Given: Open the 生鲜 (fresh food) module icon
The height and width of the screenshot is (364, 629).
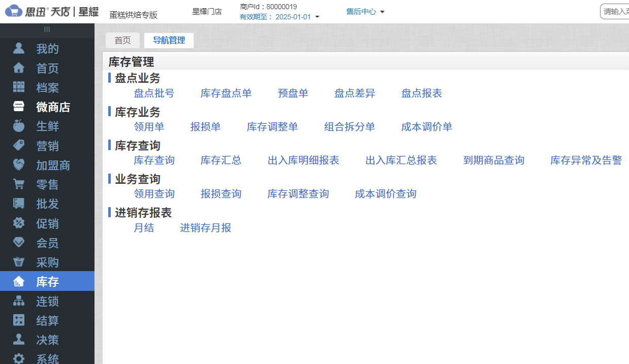Looking at the screenshot, I should pos(19,126).
